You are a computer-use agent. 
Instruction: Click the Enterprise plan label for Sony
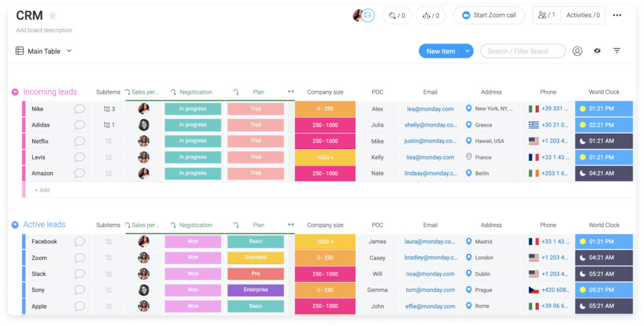click(255, 290)
